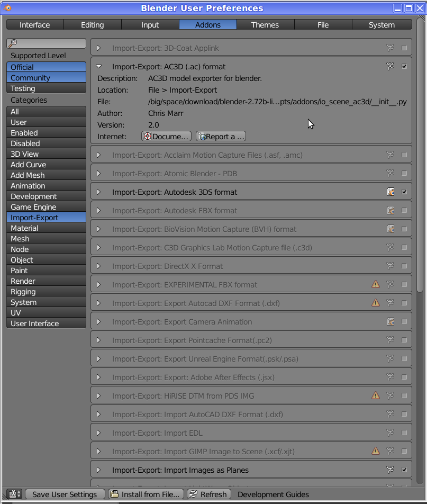Collapse the AC3D (.ac) format details
This screenshot has height=504, width=427.
[98, 67]
